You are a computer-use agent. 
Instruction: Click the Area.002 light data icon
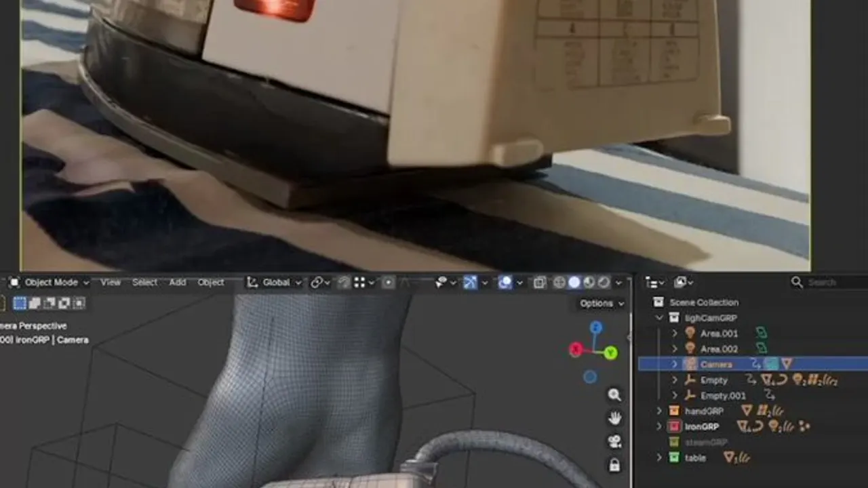761,349
